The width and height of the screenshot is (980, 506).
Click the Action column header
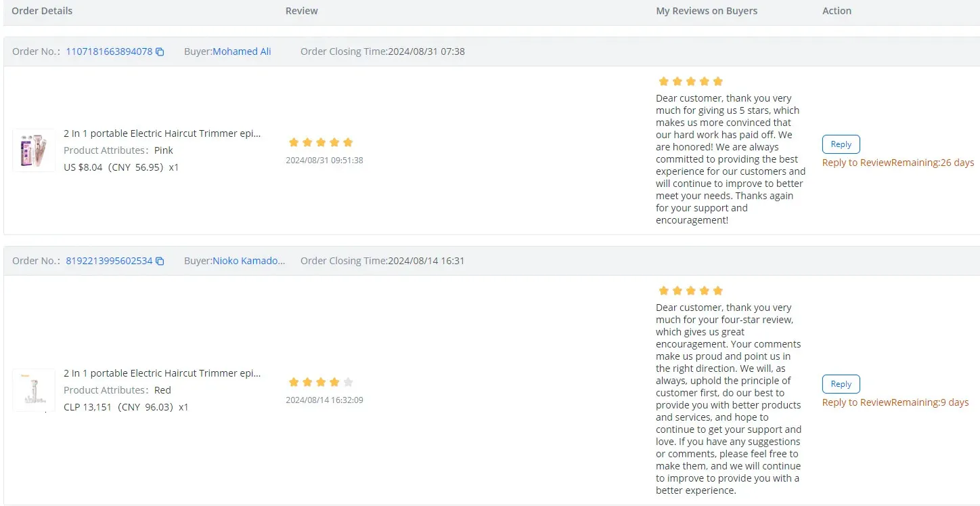tap(837, 11)
